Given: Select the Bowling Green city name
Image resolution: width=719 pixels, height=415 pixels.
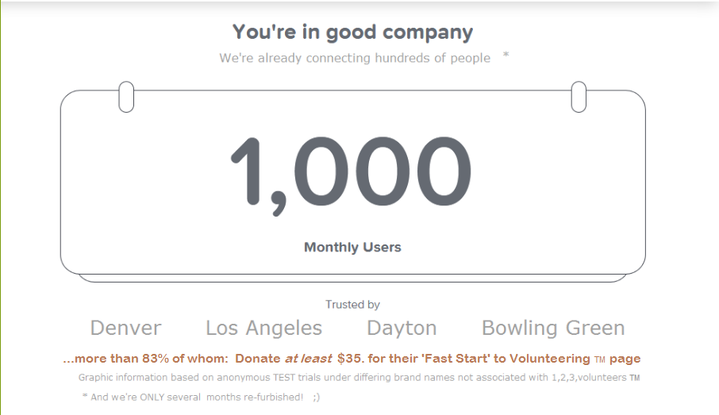Looking at the screenshot, I should click(x=553, y=328).
